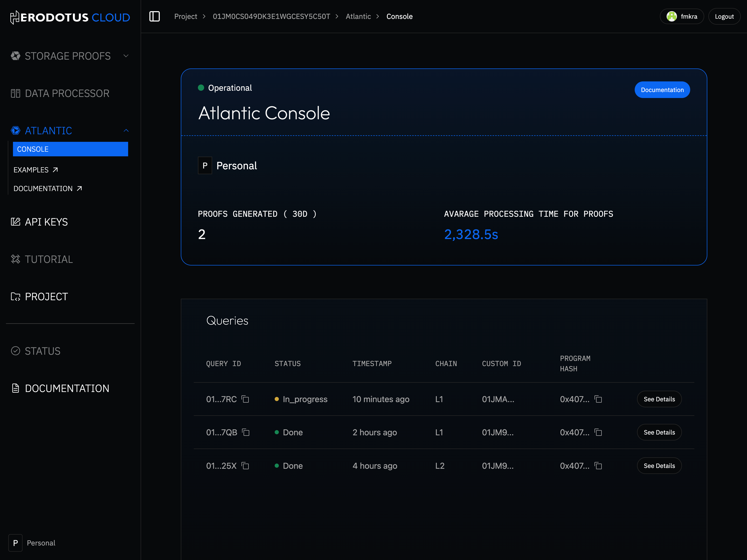This screenshot has height=560, width=747.
Task: Click the fmkra user button
Action: (682, 16)
